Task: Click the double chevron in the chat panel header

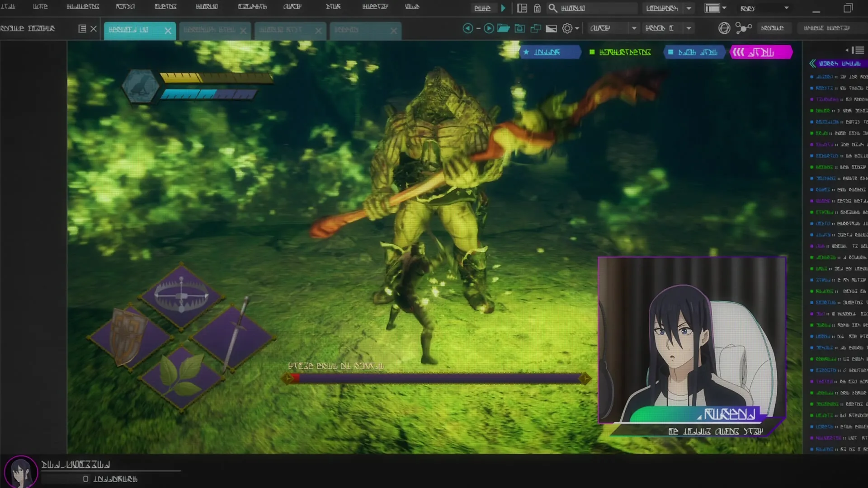Action: 812,64
